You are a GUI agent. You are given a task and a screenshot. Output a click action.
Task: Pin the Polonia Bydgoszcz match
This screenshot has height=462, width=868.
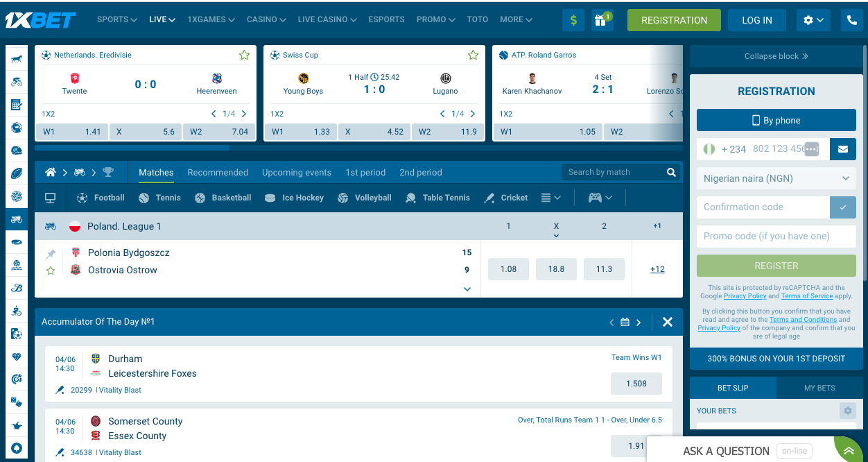pos(51,255)
